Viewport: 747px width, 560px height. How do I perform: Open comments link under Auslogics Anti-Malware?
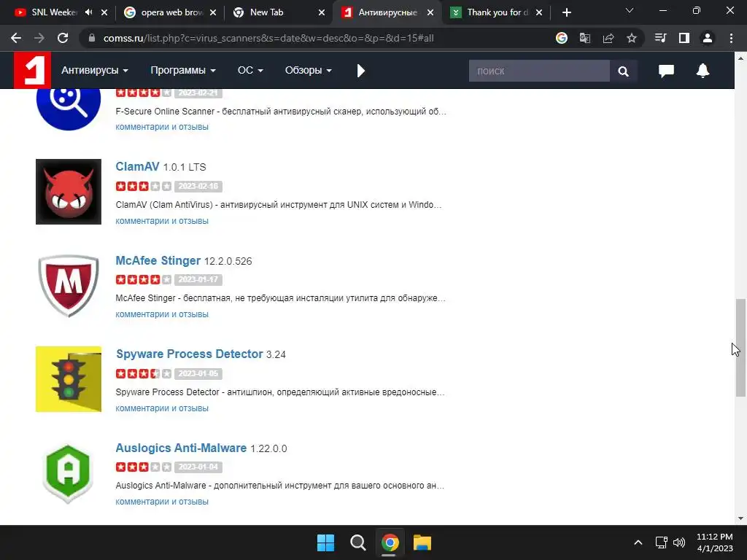click(x=162, y=502)
